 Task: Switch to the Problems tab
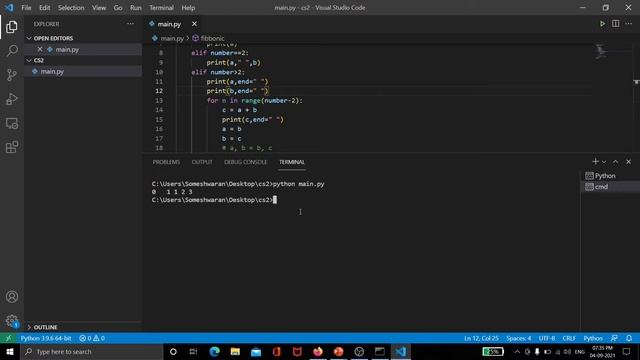[166, 162]
